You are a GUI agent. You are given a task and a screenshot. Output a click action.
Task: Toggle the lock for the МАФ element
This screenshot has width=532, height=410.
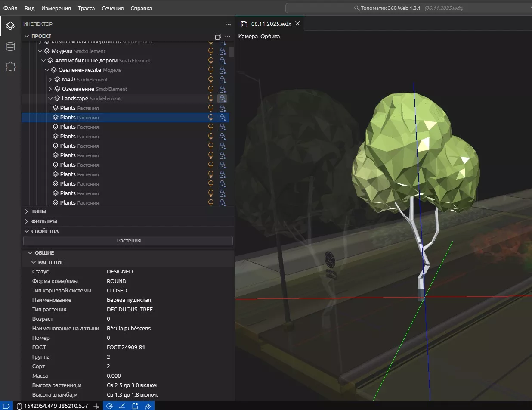tap(223, 80)
